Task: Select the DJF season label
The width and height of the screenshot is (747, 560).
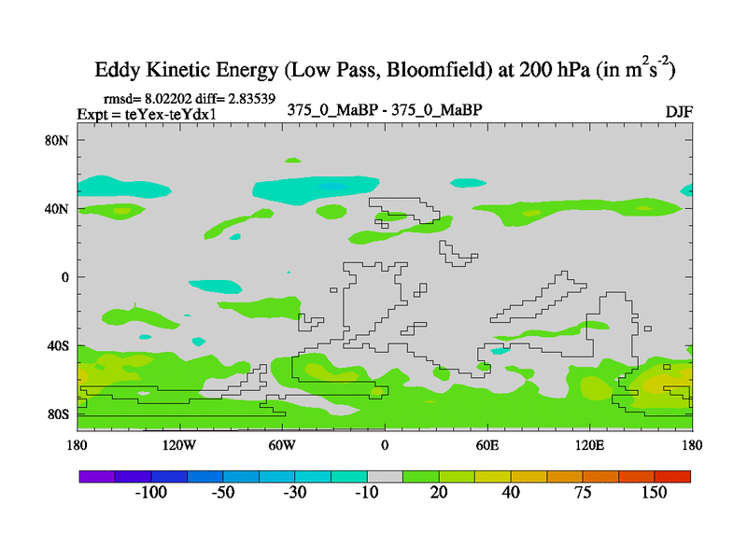Action: [679, 111]
